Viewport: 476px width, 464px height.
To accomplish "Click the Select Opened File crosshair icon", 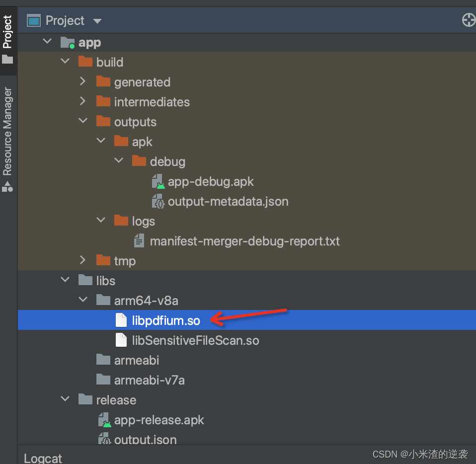I will coord(469,20).
